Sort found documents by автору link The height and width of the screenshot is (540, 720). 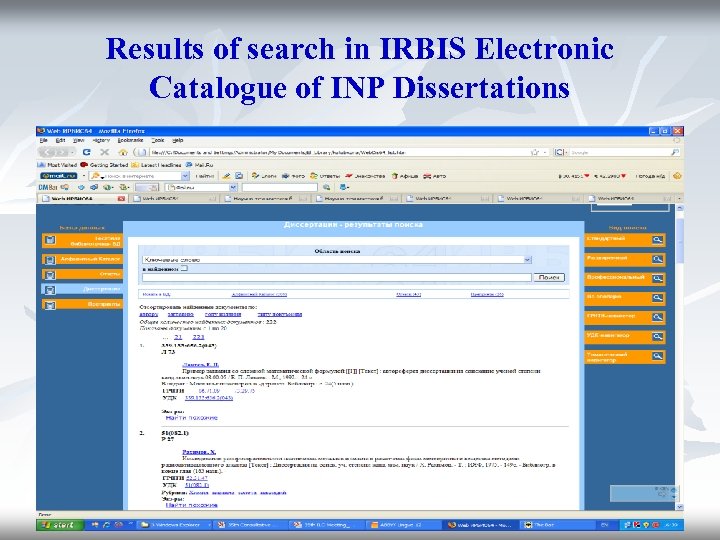[148, 315]
